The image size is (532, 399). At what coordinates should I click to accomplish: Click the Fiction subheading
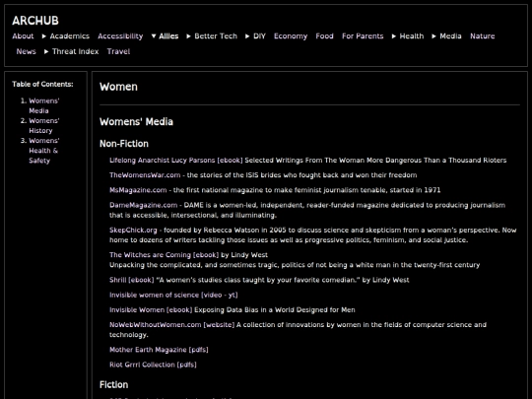tap(113, 384)
